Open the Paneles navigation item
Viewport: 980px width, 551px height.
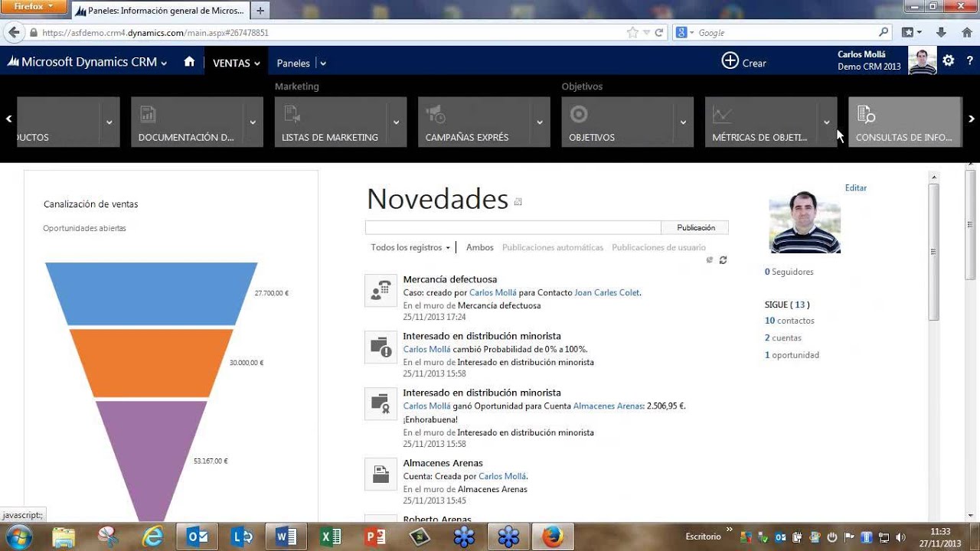click(x=293, y=63)
